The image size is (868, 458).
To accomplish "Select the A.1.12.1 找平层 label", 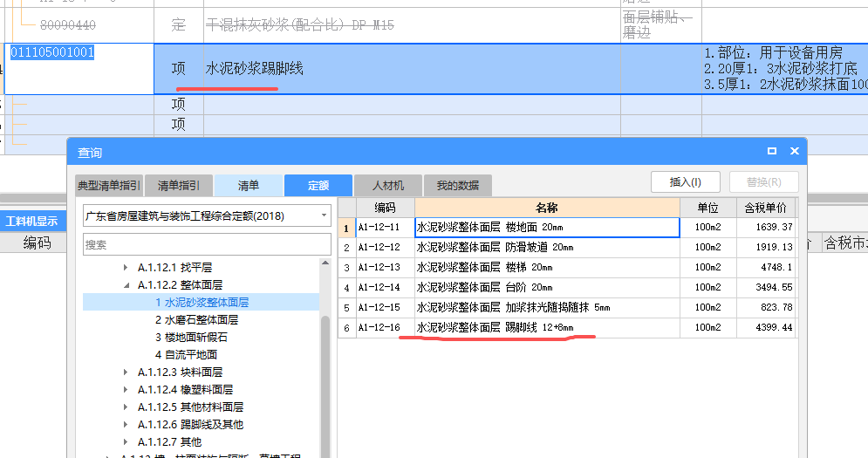I will pyautogui.click(x=175, y=268).
